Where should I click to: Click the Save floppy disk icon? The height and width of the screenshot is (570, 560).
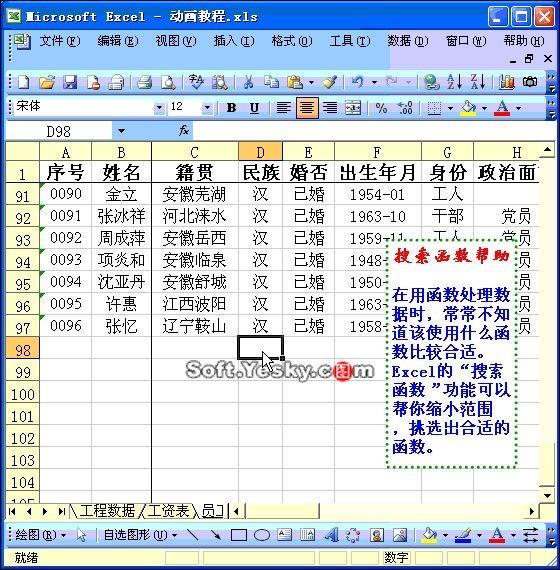70,82
